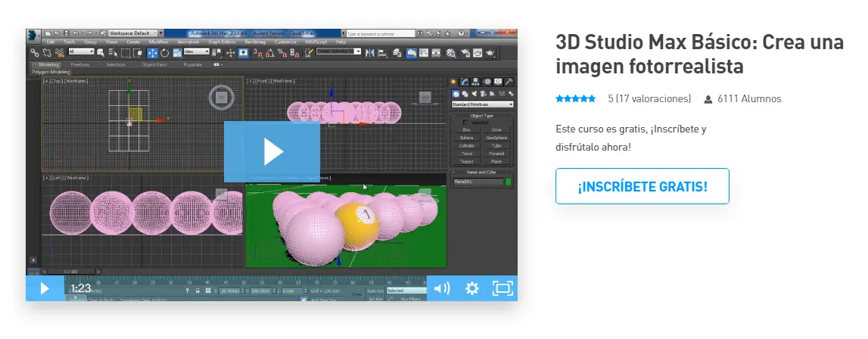Click the Pyramid primitive button
This screenshot has height=339, width=868.
(496, 154)
